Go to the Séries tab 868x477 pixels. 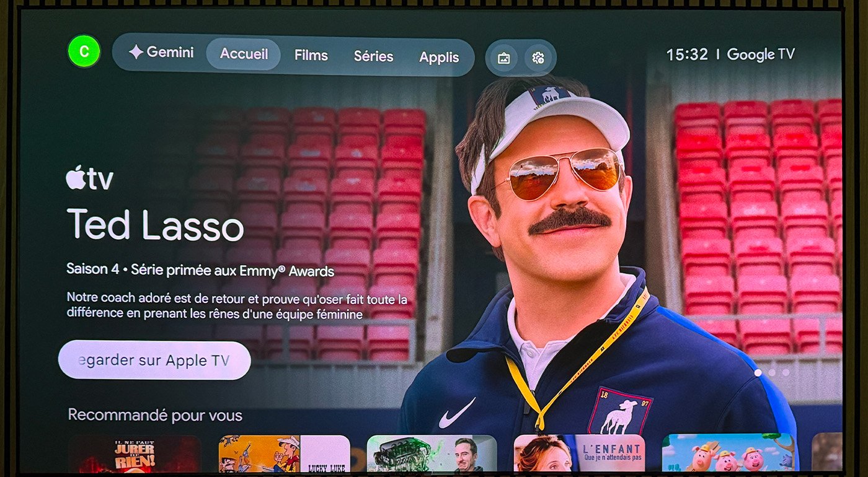[373, 56]
